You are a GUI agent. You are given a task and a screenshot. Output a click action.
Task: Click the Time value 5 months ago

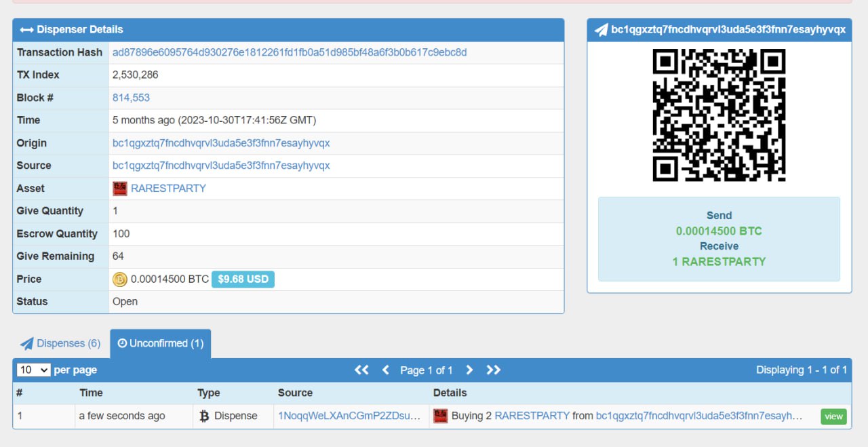(x=214, y=120)
